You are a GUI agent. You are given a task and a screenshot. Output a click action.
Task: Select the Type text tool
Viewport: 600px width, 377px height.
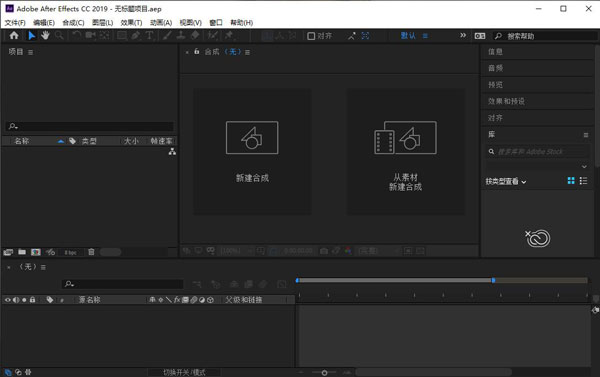click(x=150, y=36)
